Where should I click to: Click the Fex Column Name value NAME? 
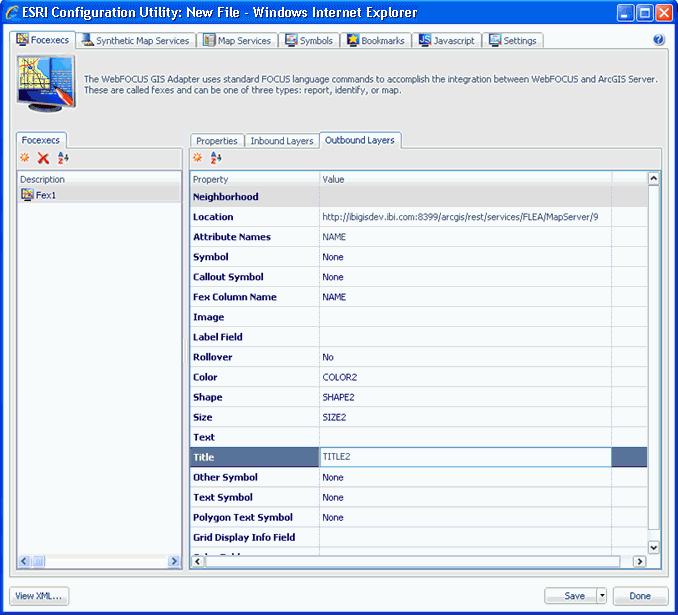[x=334, y=297]
